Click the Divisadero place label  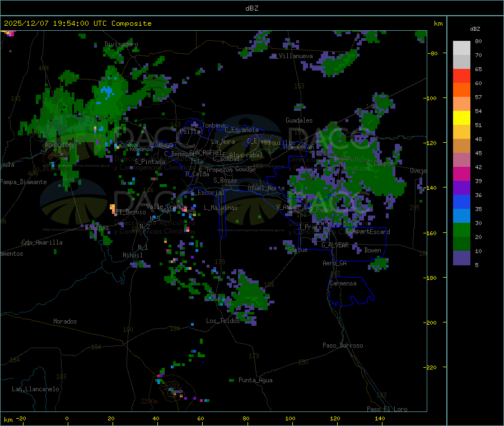pyautogui.click(x=121, y=44)
